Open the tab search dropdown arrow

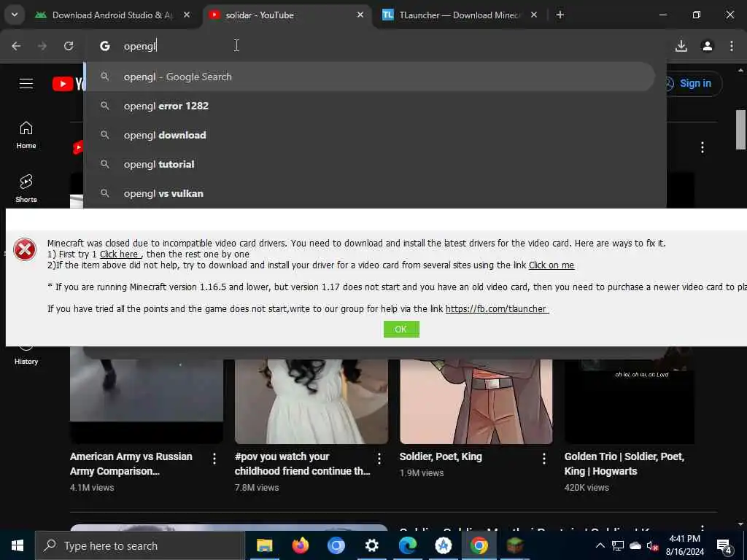(15, 15)
